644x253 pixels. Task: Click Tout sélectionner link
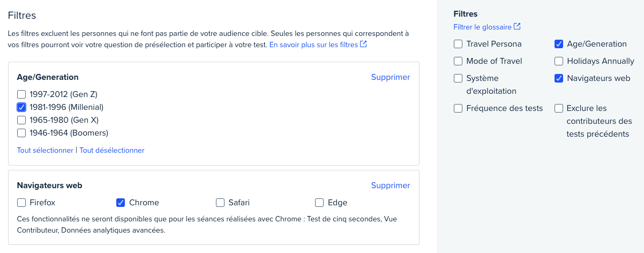click(45, 151)
